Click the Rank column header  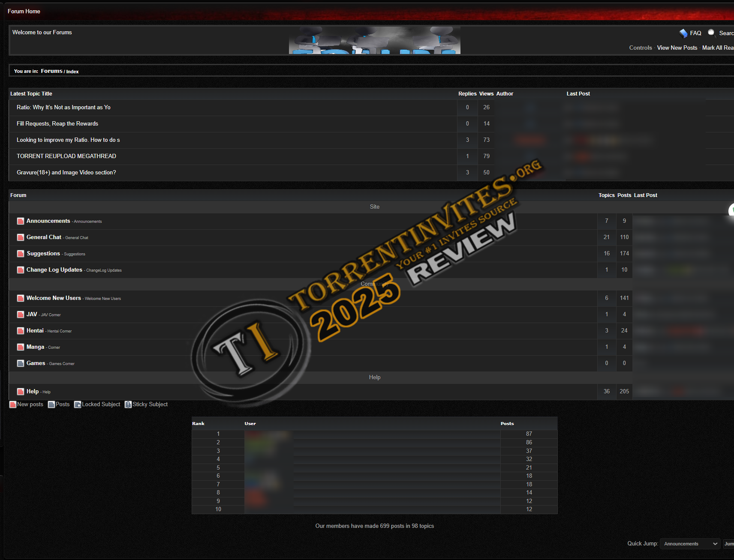click(x=198, y=424)
